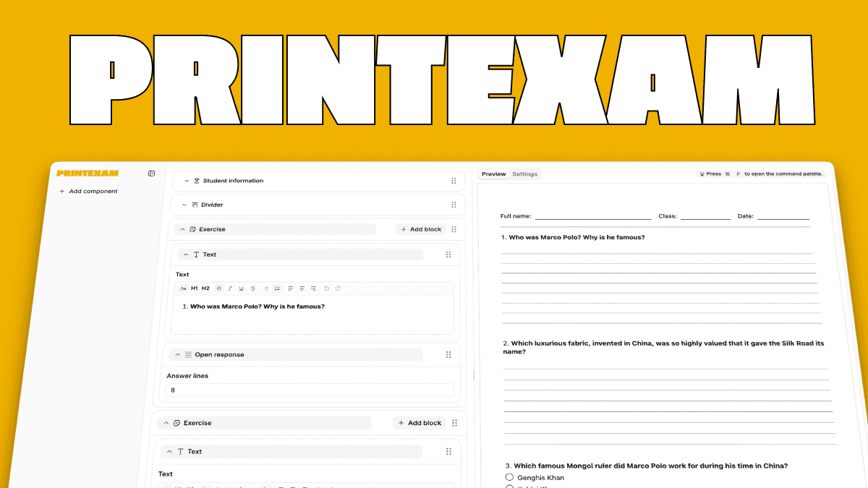Align text right in the first Text editor toolbar
Screen dimensions: 868x488
coord(313,288)
